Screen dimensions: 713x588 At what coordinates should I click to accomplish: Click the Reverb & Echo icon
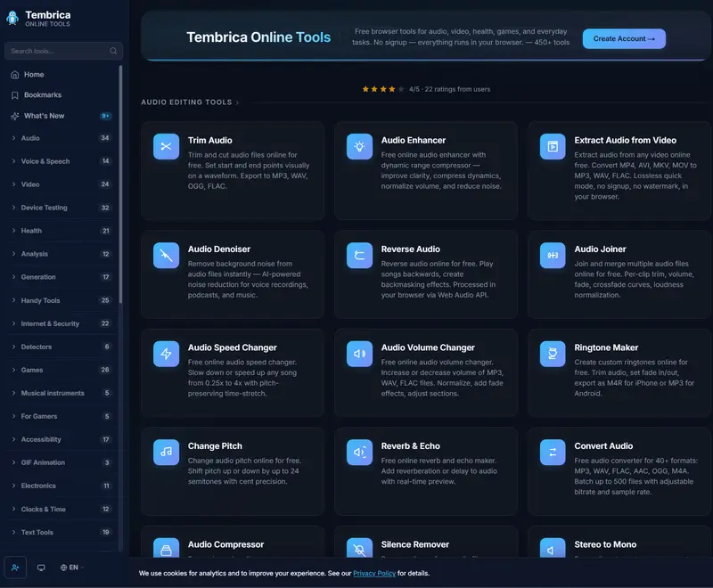[x=359, y=452]
